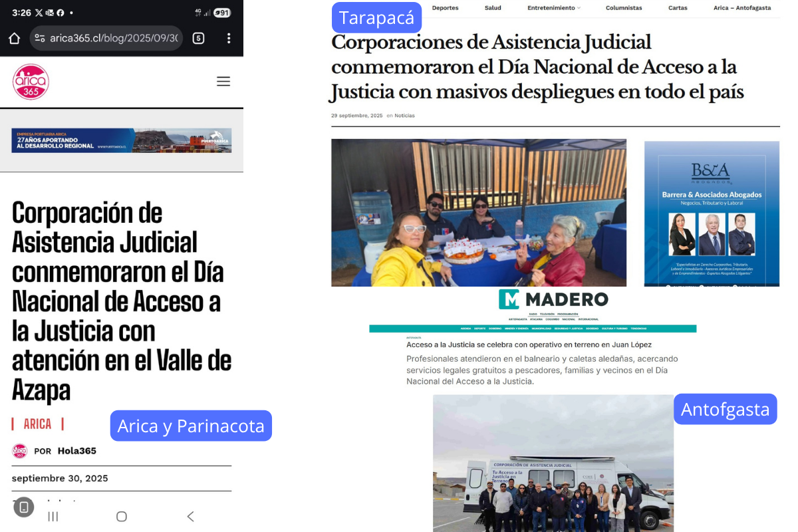
Task: Open the Noticias category link under the headline
Action: tap(404, 115)
